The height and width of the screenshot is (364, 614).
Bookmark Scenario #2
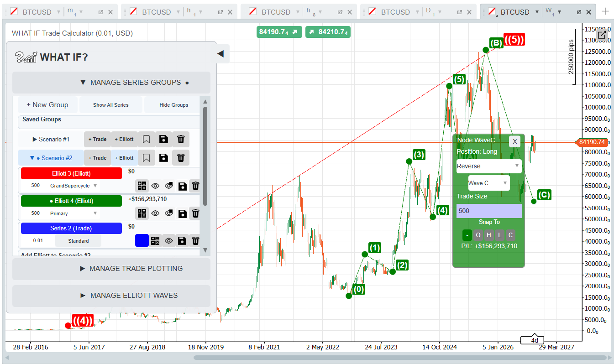click(x=146, y=158)
